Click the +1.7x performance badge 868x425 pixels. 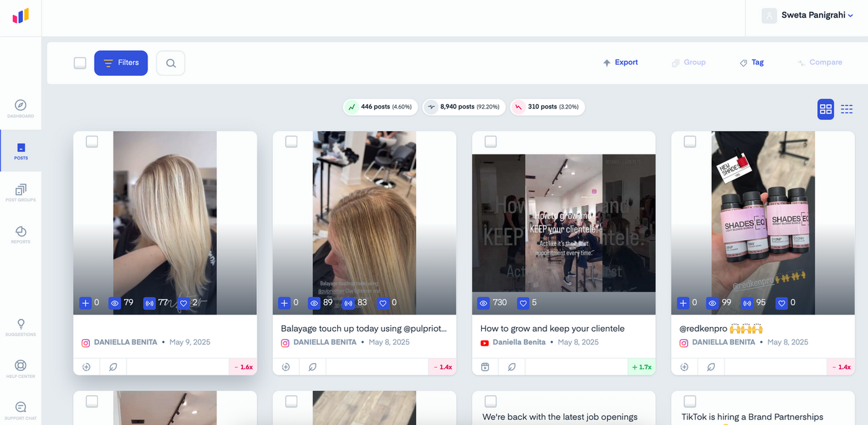642,367
